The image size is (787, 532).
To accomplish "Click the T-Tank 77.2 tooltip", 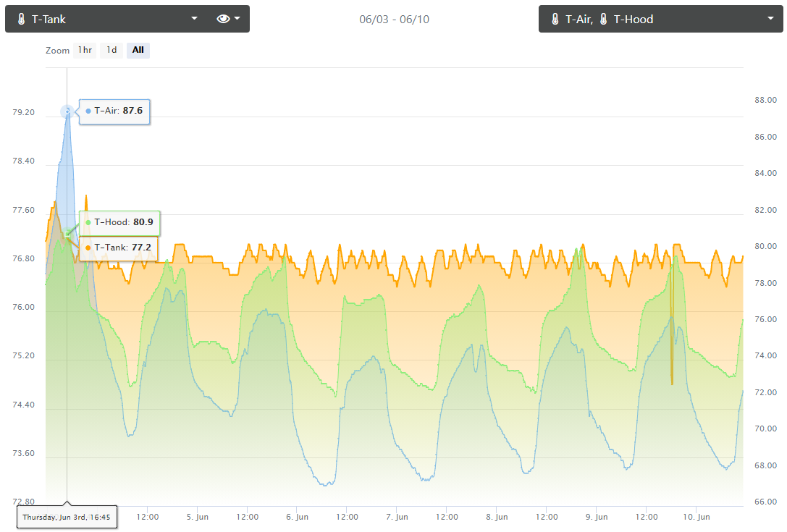I will pos(119,248).
